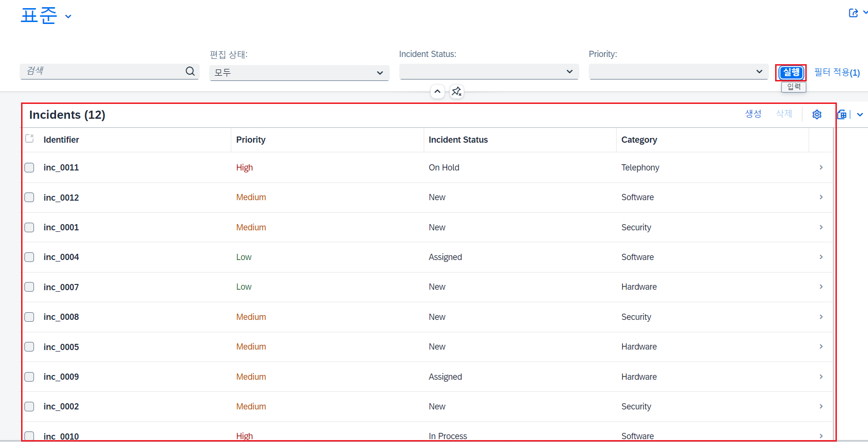This screenshot has width=868, height=442.
Task: Collapse the filter bar header
Action: point(437,91)
